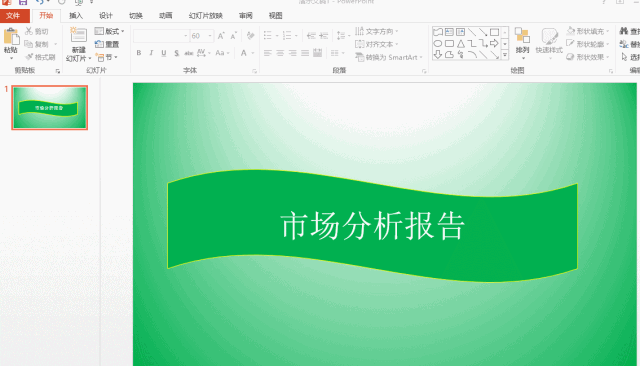Image resolution: width=640 pixels, height=366 pixels.
Task: Switch to the Transitions (切换) tab
Action: pos(136,16)
